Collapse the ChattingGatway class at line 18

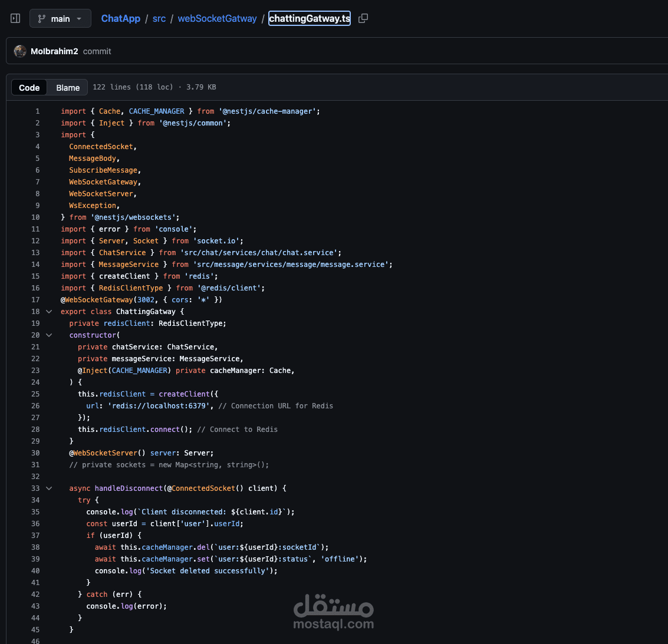tap(49, 312)
